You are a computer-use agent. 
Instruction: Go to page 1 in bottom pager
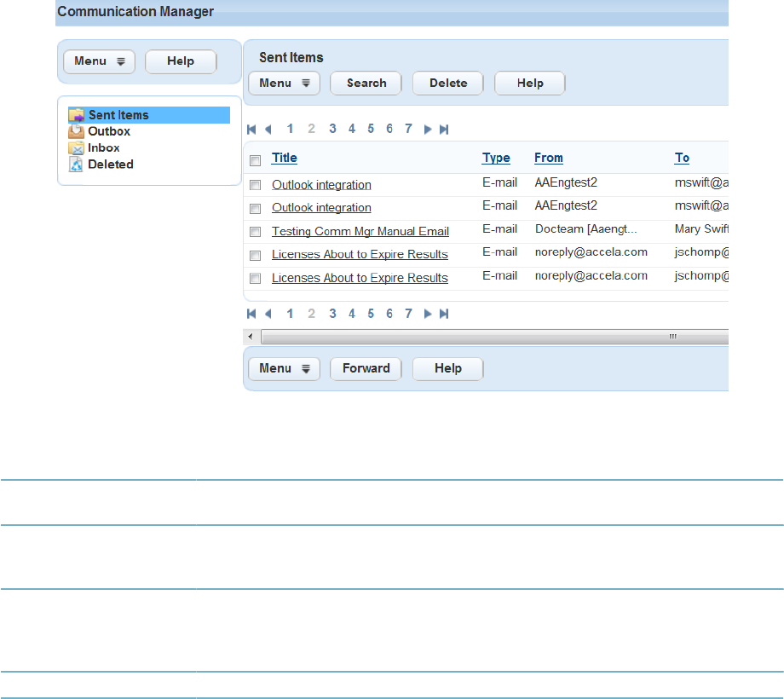pos(290,314)
